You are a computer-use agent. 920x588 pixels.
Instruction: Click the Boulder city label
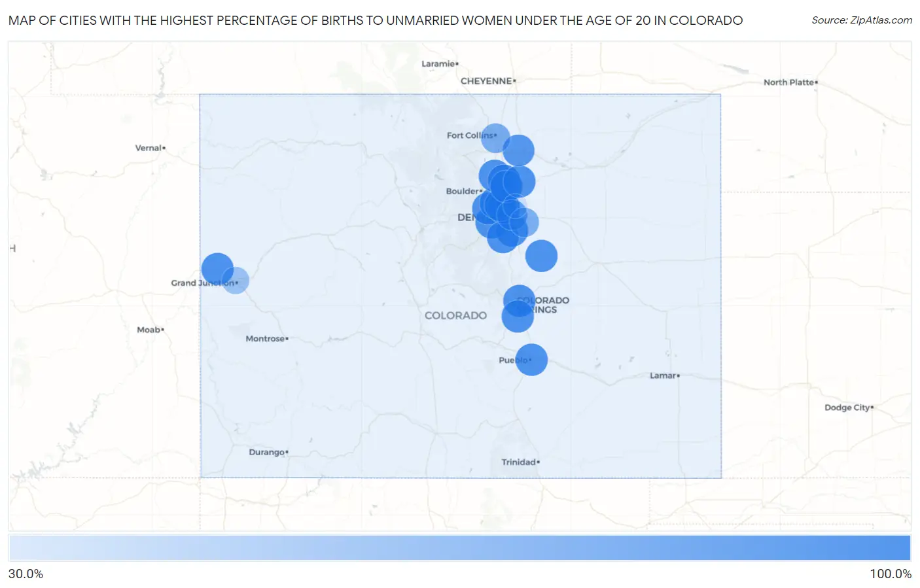463,191
